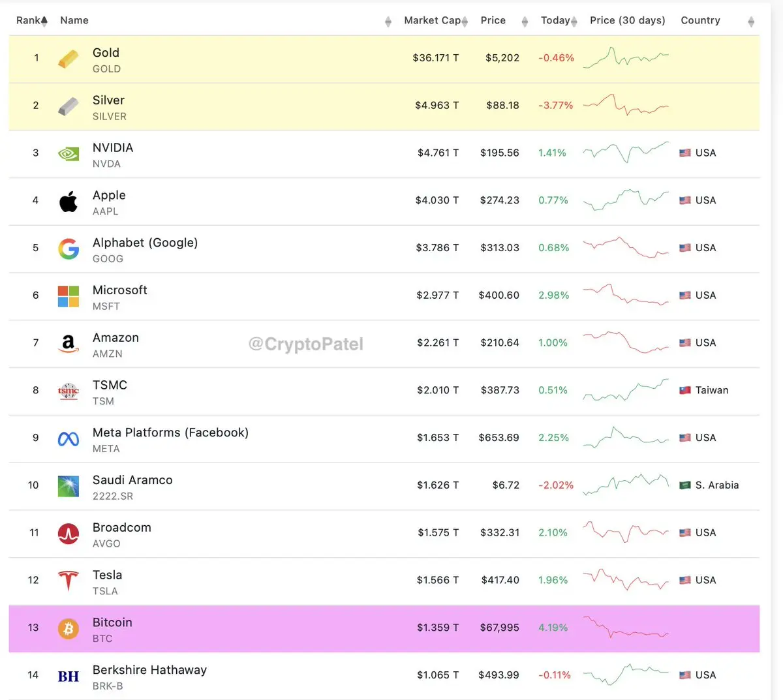783x700 pixels.
Task: Click the Google G logo
Action: pyautogui.click(x=69, y=249)
